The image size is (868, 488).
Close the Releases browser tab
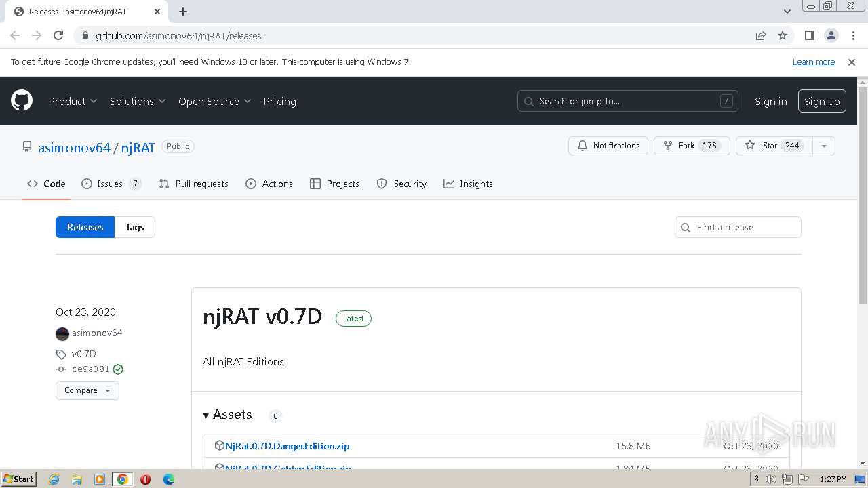(157, 12)
